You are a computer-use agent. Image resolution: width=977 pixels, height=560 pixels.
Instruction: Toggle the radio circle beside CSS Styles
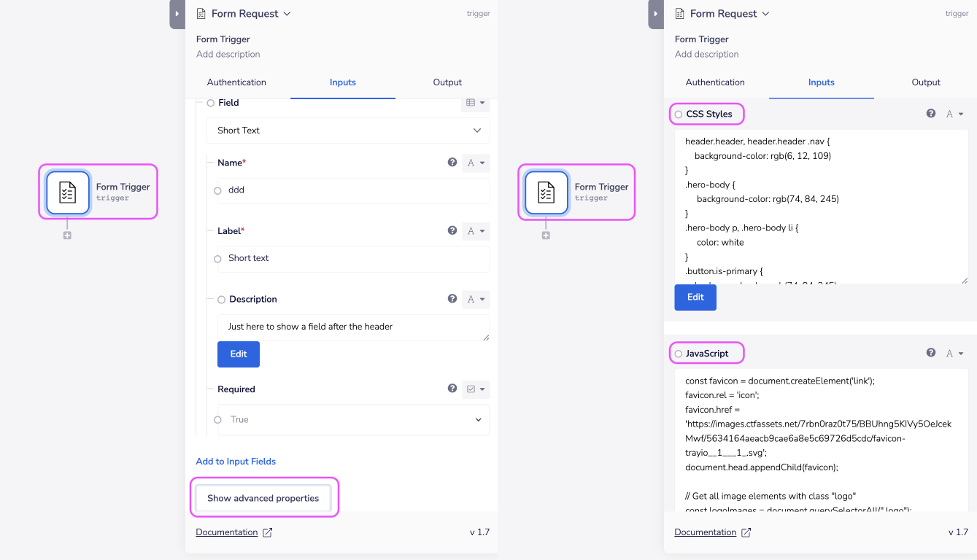coord(679,114)
